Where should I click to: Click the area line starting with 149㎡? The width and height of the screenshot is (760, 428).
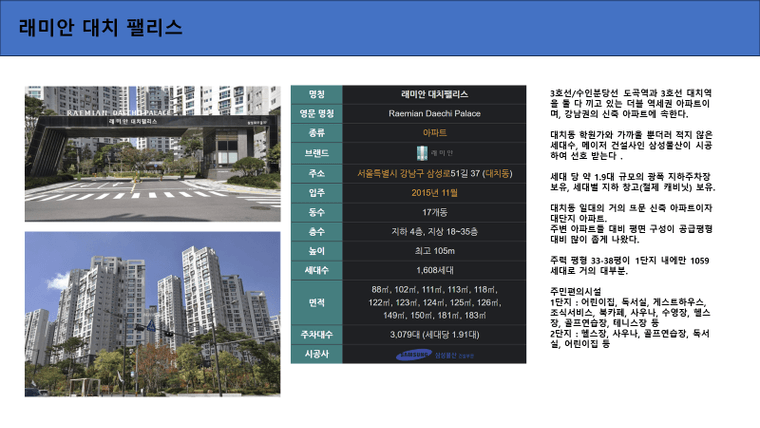[x=434, y=316]
